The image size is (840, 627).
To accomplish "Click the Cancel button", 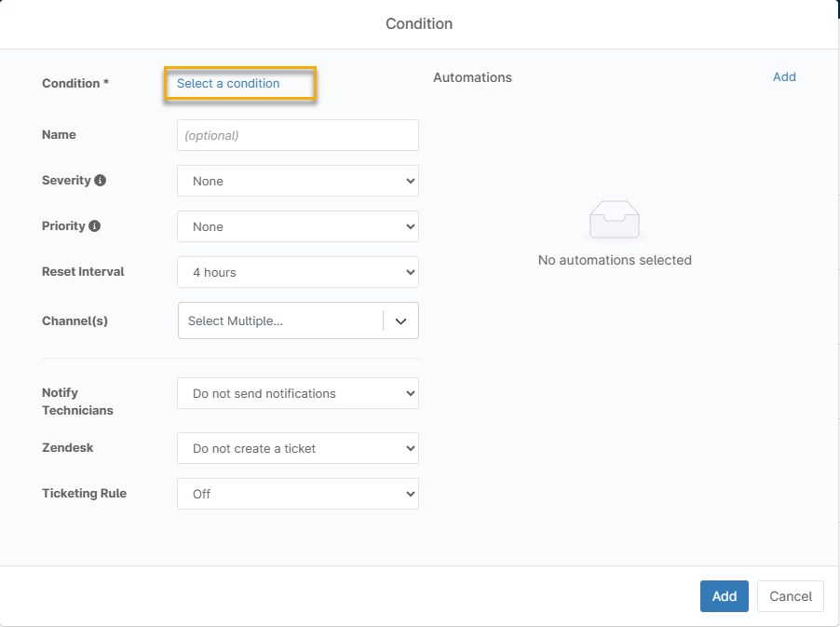I will (790, 596).
